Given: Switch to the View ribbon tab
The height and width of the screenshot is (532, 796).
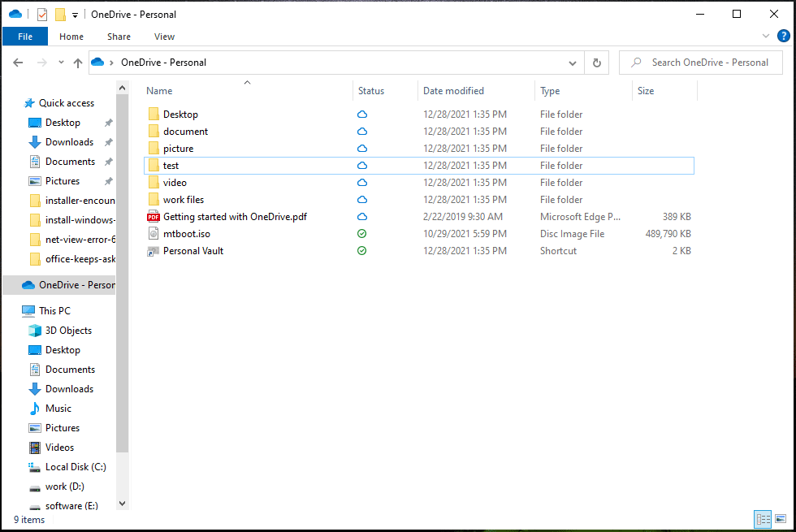Looking at the screenshot, I should pyautogui.click(x=164, y=37).
